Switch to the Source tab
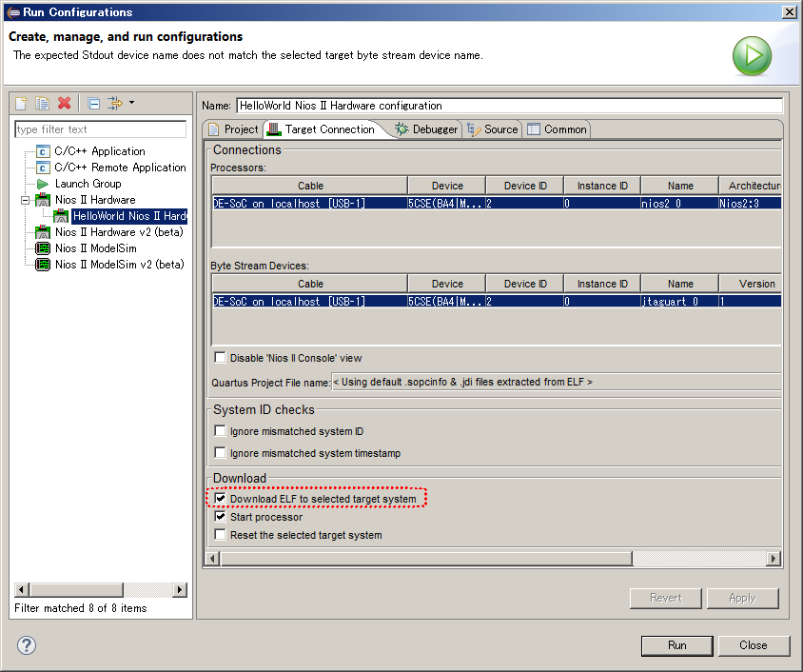The image size is (803, 672). [493, 129]
